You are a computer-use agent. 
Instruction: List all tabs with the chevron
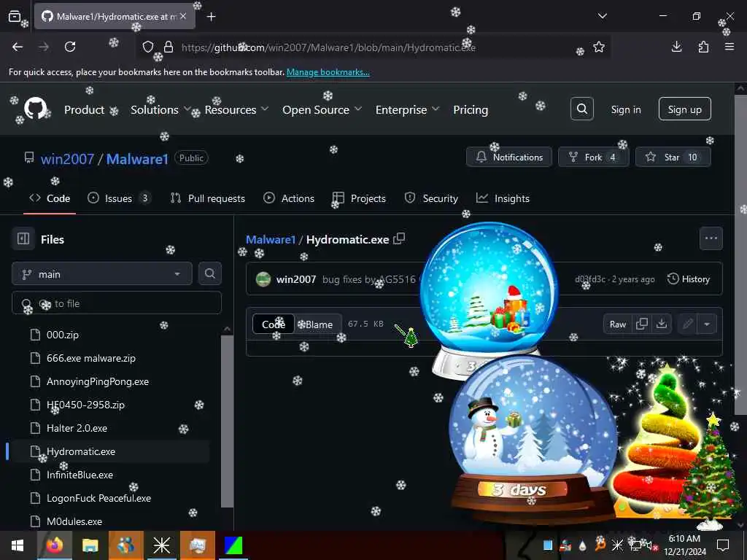[x=602, y=16]
